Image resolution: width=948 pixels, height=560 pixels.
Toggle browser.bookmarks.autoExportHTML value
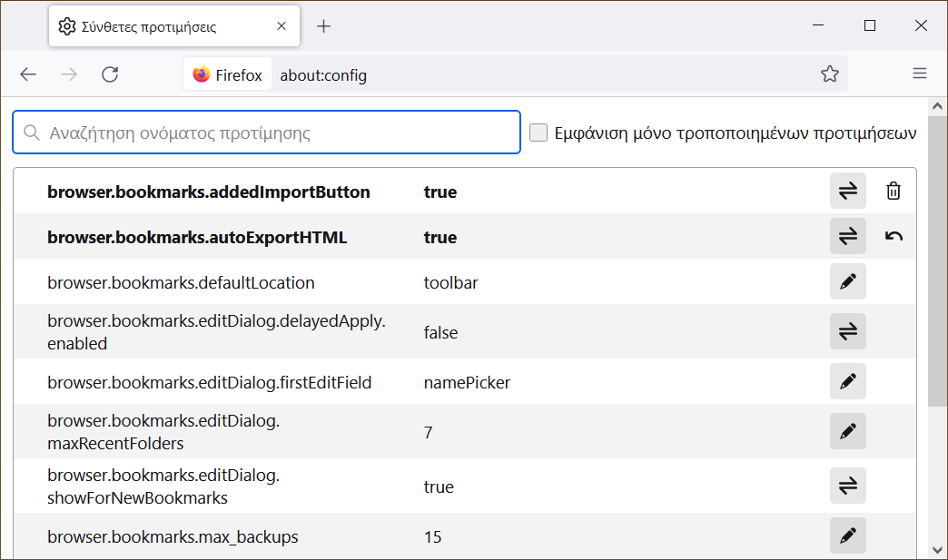[x=847, y=236]
